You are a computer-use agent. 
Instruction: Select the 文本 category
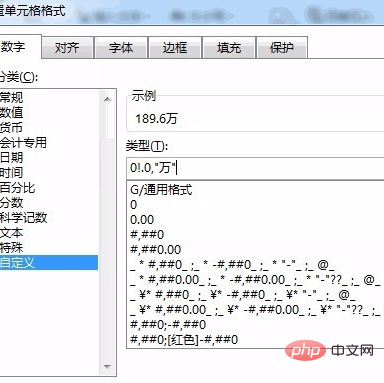pos(49,233)
